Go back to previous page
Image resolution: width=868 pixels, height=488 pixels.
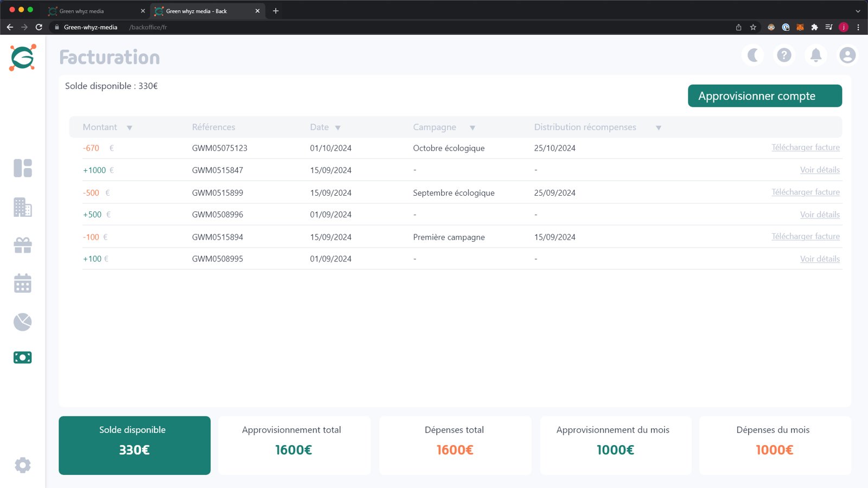tap(10, 27)
